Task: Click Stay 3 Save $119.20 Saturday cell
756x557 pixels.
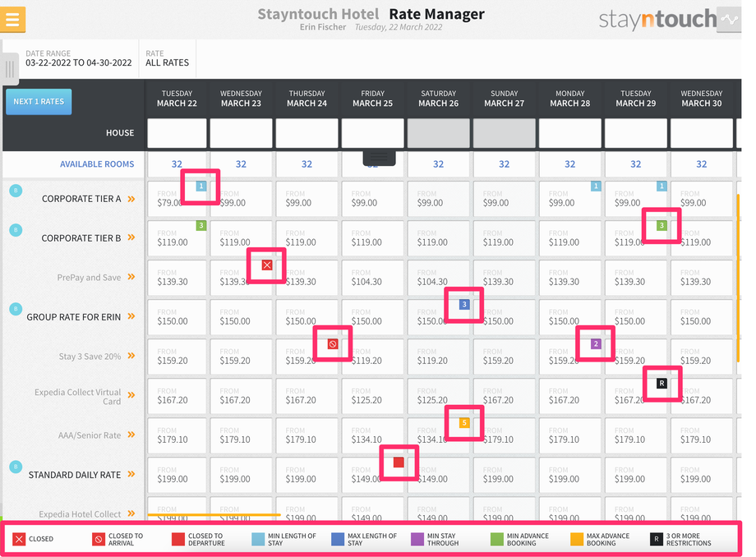Action: (438, 357)
